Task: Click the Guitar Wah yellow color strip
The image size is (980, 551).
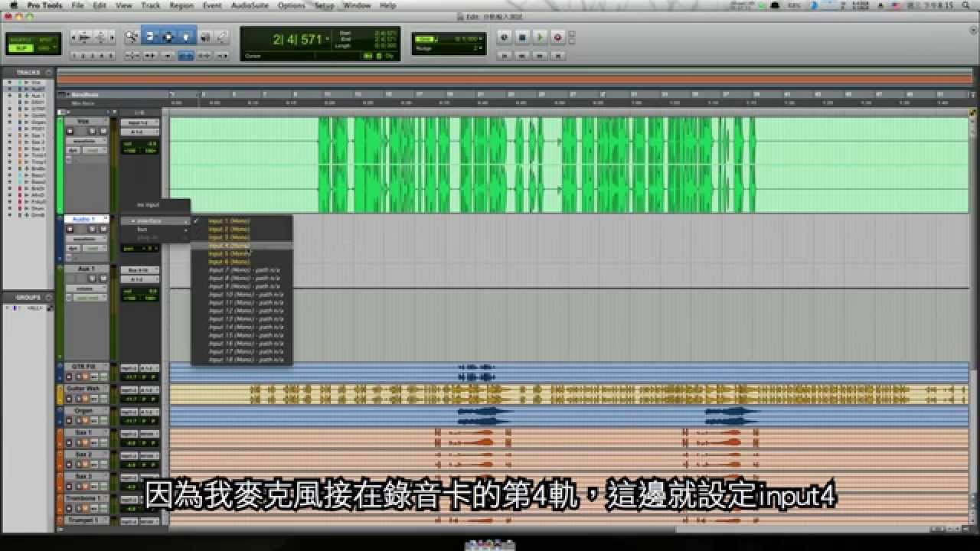Action: coord(60,394)
